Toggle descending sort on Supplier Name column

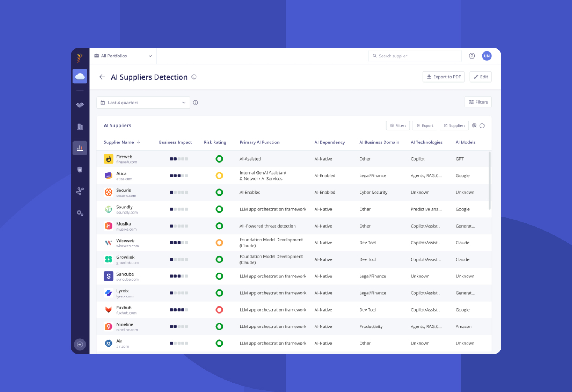[x=138, y=142]
